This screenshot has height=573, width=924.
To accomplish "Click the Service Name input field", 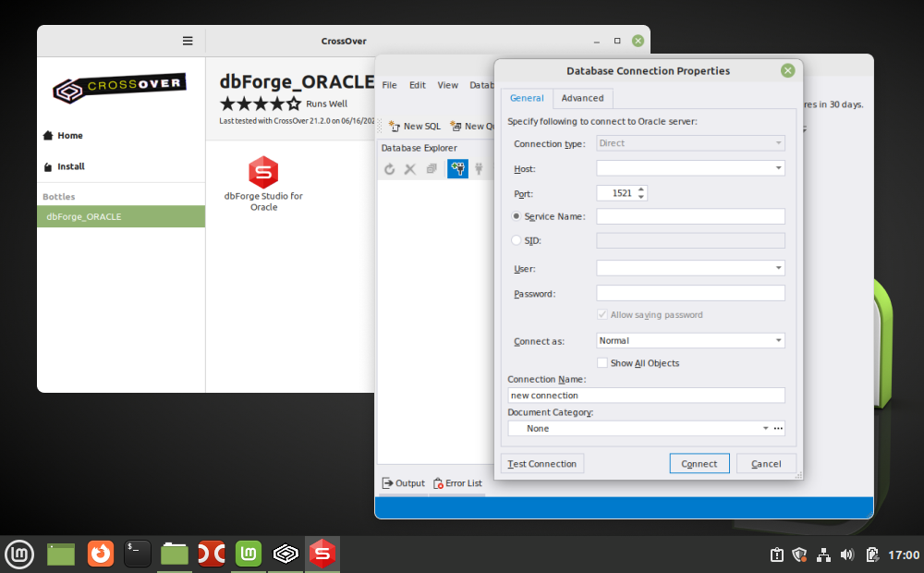I will pos(690,216).
